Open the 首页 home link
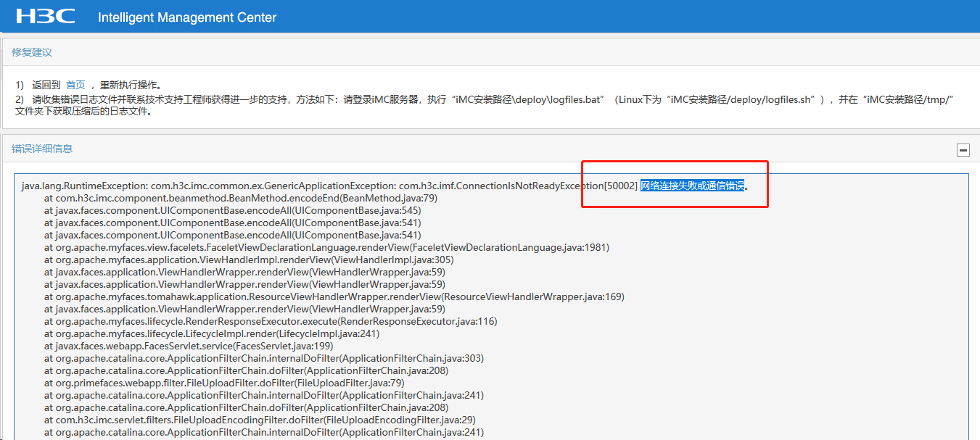980x440 pixels. 75,85
